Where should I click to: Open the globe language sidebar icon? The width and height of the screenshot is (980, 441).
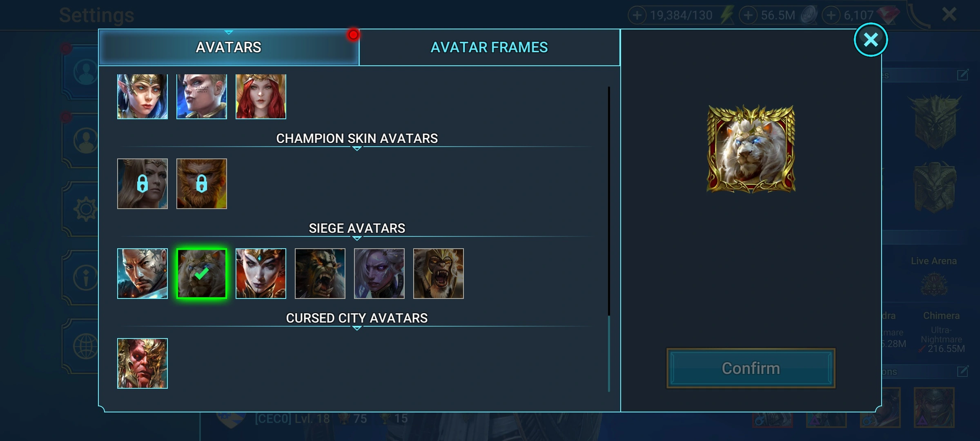click(x=85, y=346)
